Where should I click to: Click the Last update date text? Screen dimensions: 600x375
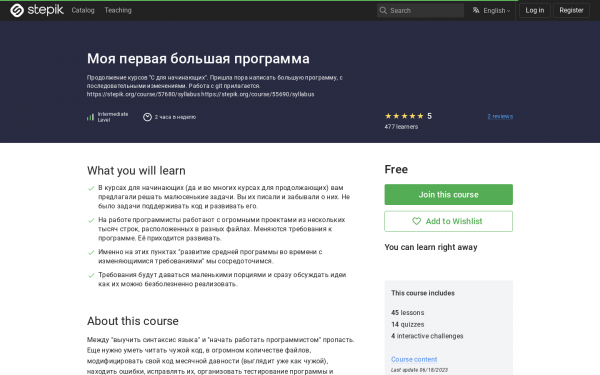tap(419, 370)
